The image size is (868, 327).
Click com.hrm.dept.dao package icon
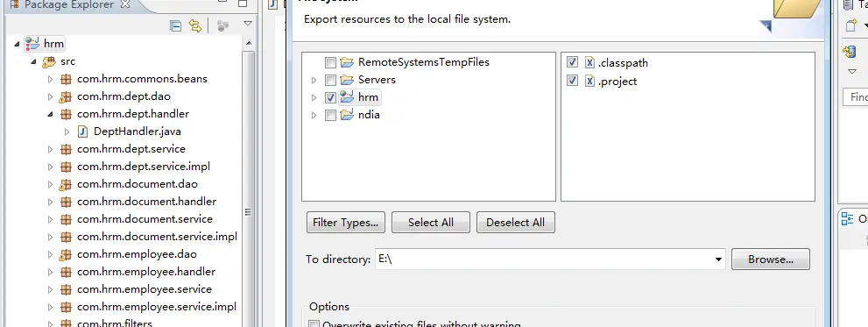[x=66, y=96]
